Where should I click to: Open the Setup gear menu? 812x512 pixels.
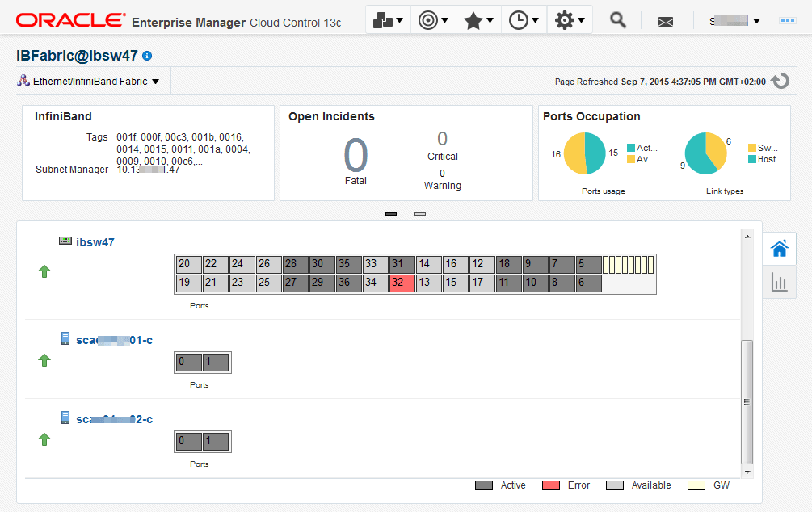pyautogui.click(x=570, y=21)
